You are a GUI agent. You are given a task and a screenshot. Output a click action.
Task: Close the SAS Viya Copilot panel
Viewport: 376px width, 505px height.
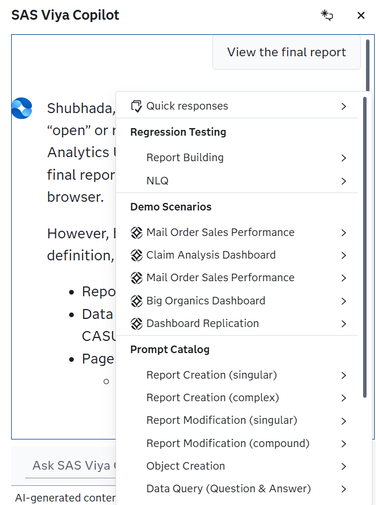point(361,16)
